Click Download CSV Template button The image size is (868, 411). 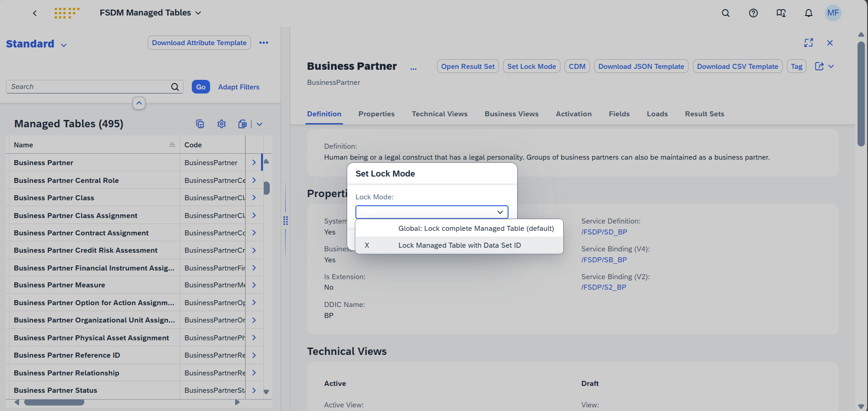(x=738, y=66)
